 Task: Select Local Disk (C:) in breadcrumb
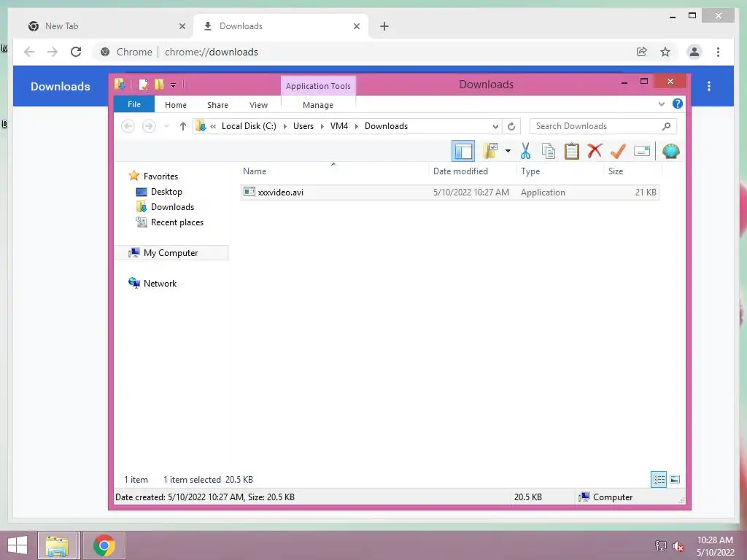click(249, 126)
